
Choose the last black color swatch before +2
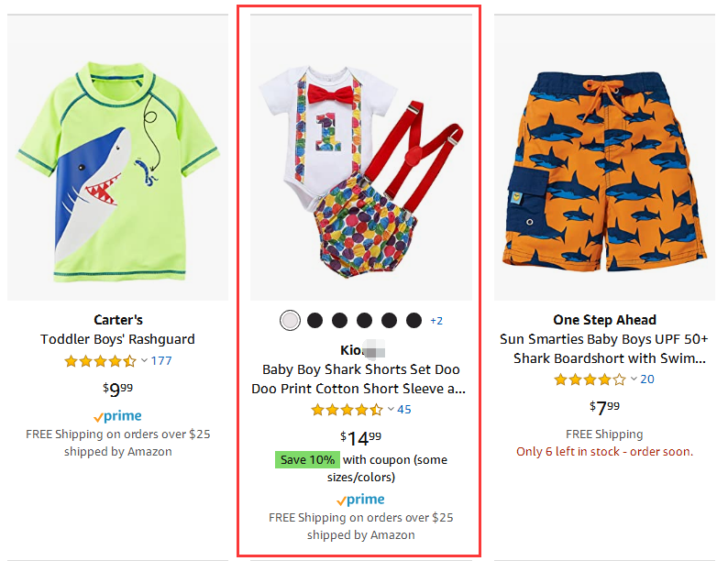click(414, 320)
